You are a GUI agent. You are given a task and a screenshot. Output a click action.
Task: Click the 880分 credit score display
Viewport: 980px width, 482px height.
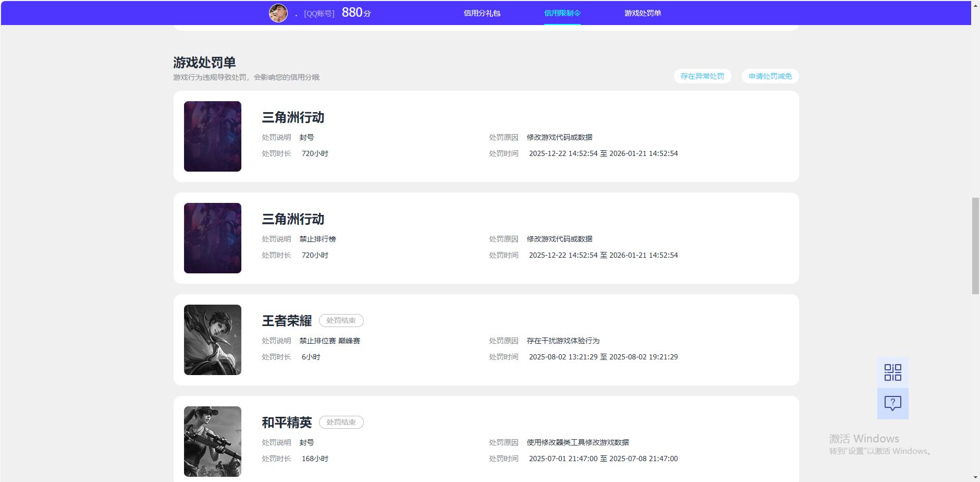pyautogui.click(x=357, y=12)
